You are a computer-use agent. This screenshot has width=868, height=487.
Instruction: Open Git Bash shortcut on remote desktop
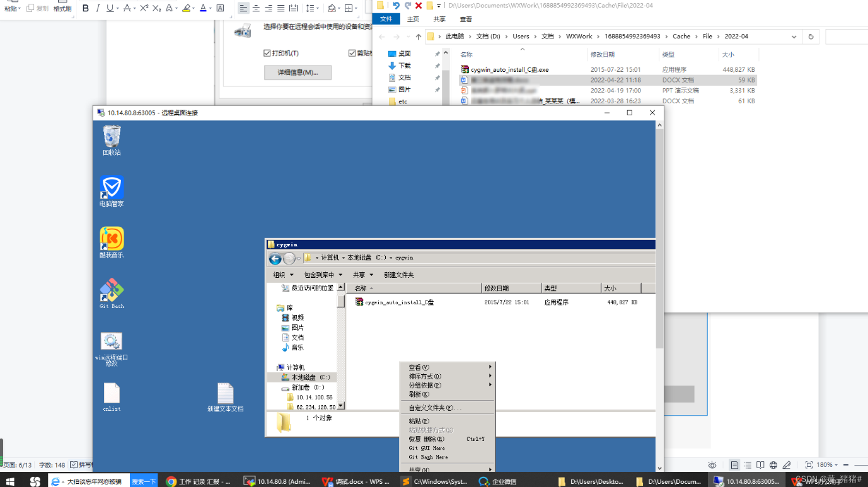[x=112, y=294]
